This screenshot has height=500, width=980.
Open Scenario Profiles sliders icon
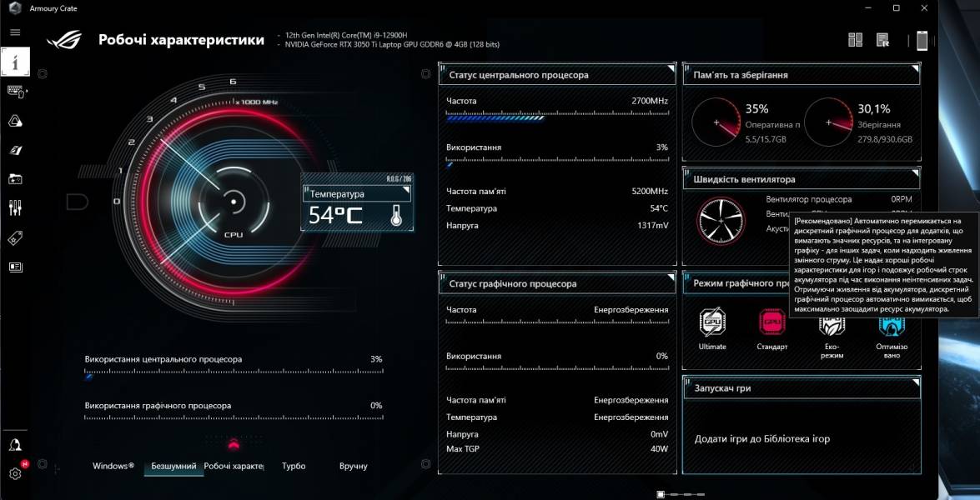pyautogui.click(x=15, y=207)
